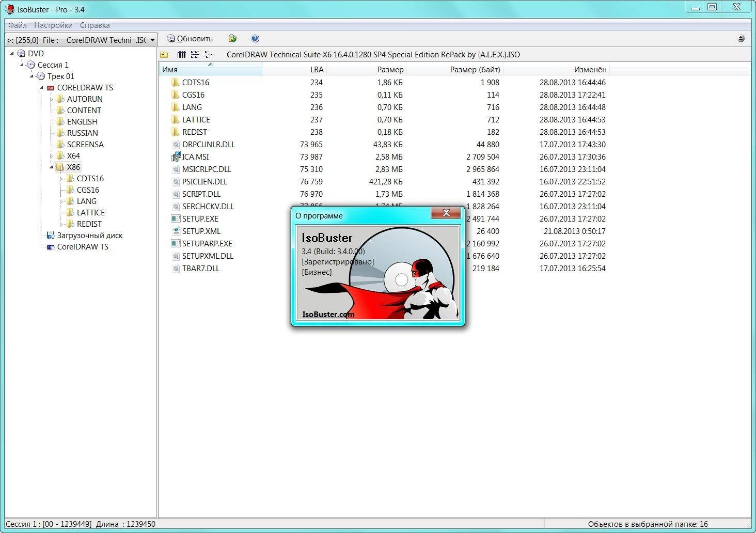Click SCRIPT.DLL file name

pos(201,194)
